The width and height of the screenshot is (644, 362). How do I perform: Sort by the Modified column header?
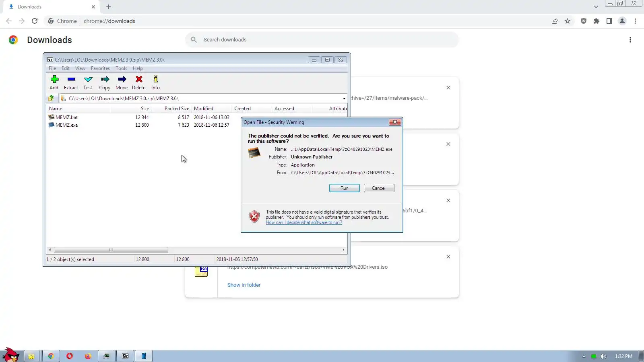point(211,109)
